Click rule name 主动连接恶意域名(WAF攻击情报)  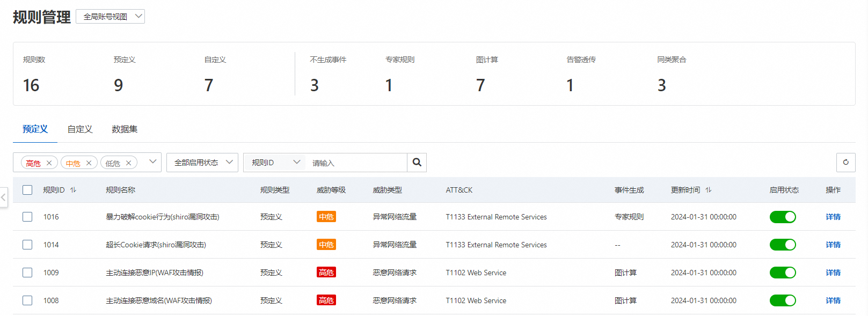click(x=159, y=300)
